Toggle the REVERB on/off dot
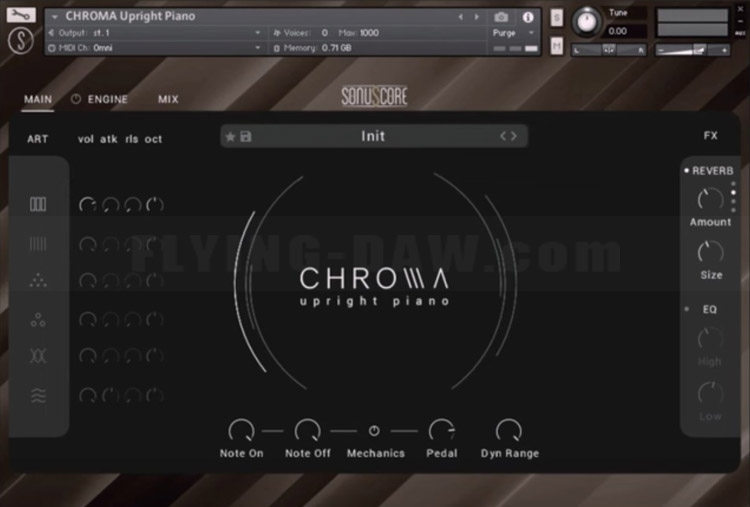 [686, 171]
